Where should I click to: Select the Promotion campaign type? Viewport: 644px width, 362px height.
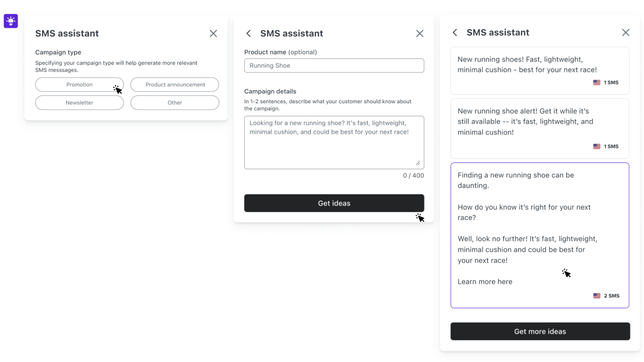(79, 84)
